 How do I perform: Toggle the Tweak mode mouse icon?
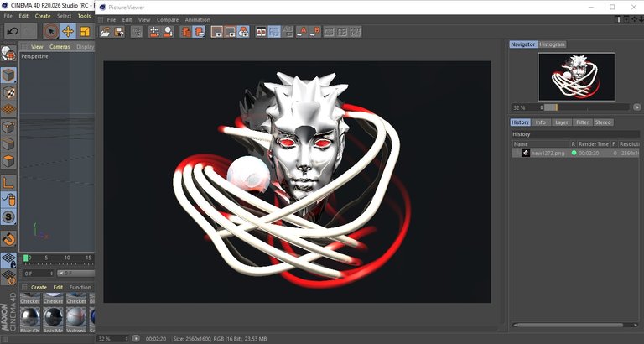tap(8, 200)
